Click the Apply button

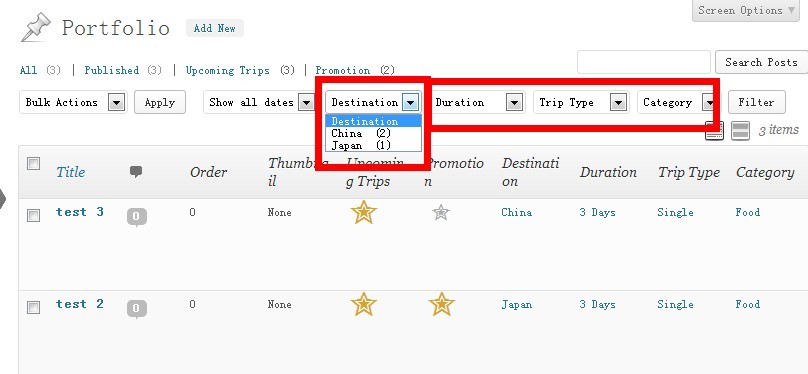click(160, 102)
